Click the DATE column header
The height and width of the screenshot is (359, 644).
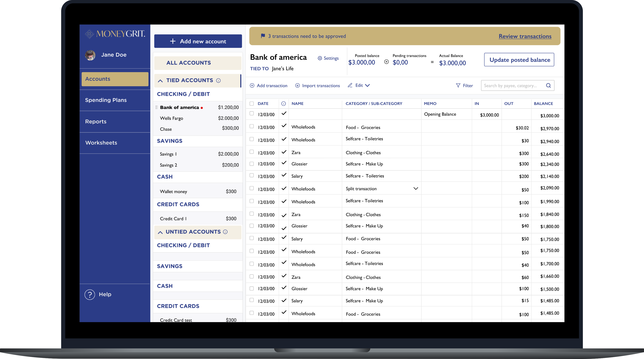[263, 103]
